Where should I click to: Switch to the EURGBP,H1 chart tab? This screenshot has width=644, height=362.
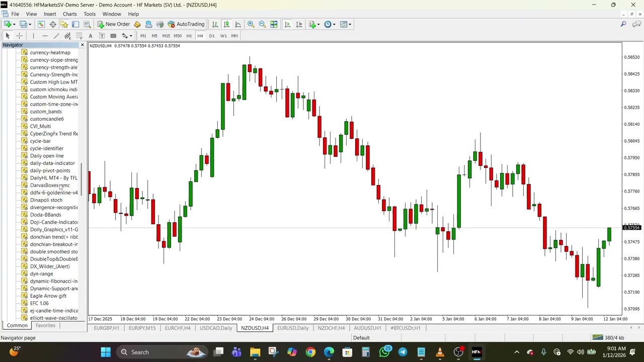106,328
